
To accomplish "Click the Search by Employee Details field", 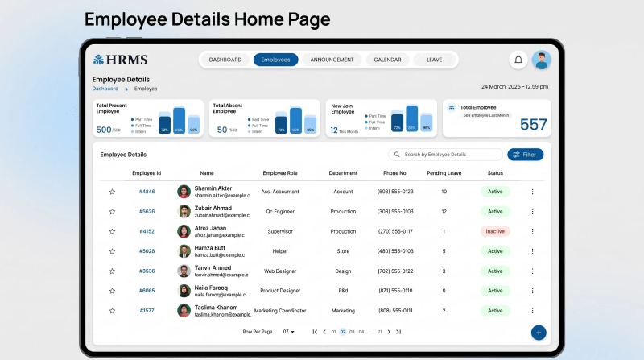I will pos(445,155).
